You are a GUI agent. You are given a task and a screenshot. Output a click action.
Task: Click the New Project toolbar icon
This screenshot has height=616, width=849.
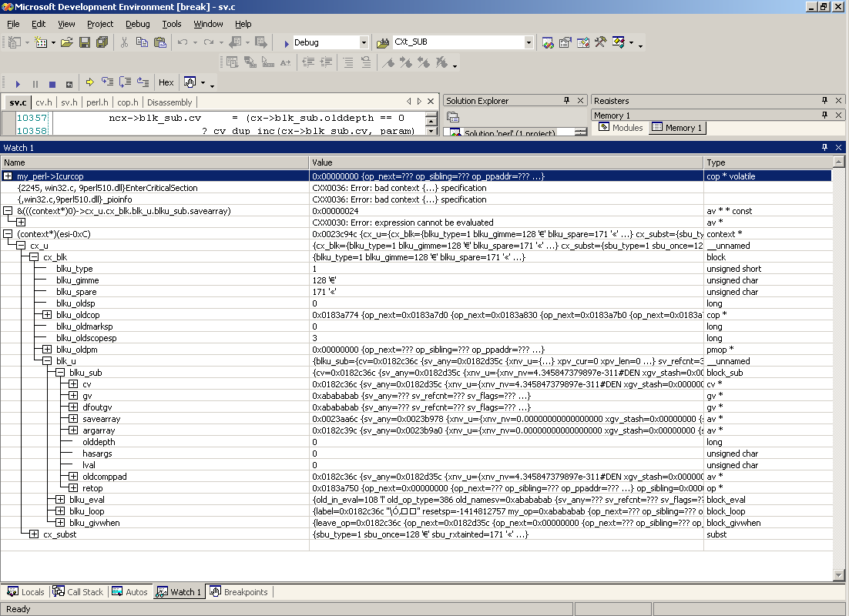tap(15, 42)
